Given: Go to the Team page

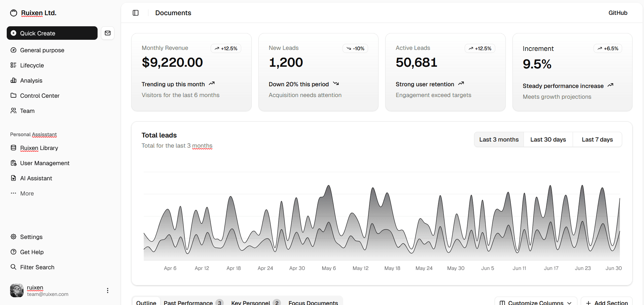Looking at the screenshot, I should [27, 111].
